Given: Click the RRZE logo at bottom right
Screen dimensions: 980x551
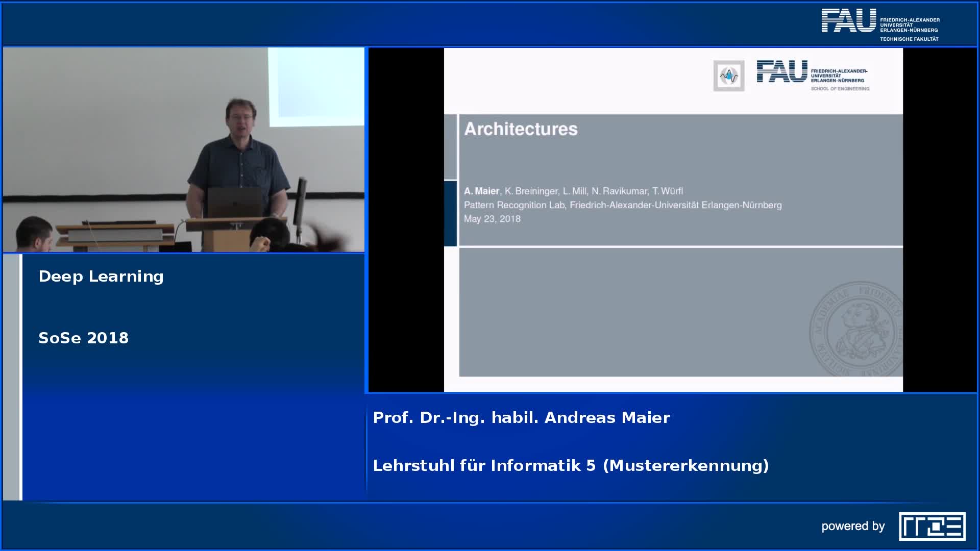Looking at the screenshot, I should click(x=932, y=526).
